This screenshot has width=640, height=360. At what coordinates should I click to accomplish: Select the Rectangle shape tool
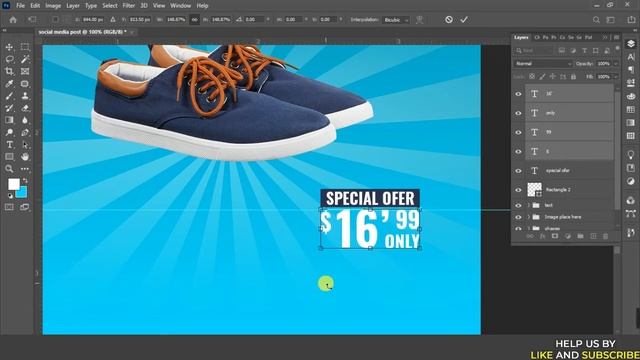[x=9, y=157]
